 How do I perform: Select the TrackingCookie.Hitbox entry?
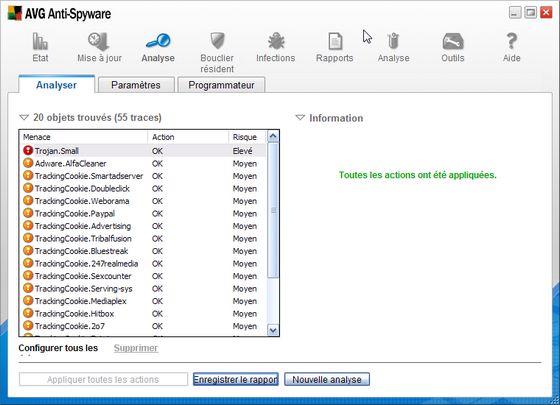point(74,314)
